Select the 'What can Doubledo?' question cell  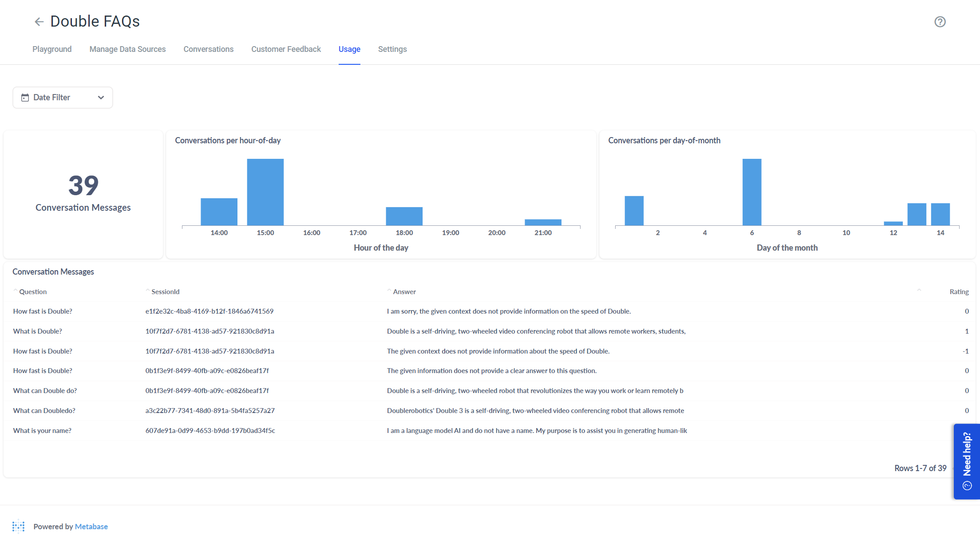(x=44, y=411)
